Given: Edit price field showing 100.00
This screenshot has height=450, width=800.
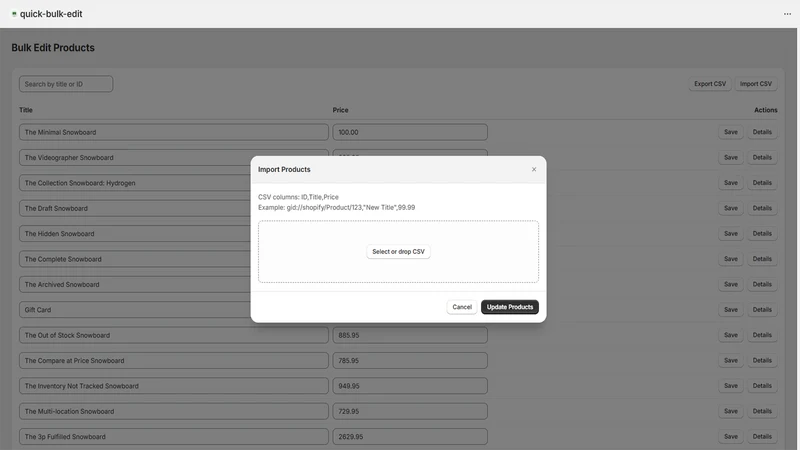Looking at the screenshot, I should [x=410, y=132].
